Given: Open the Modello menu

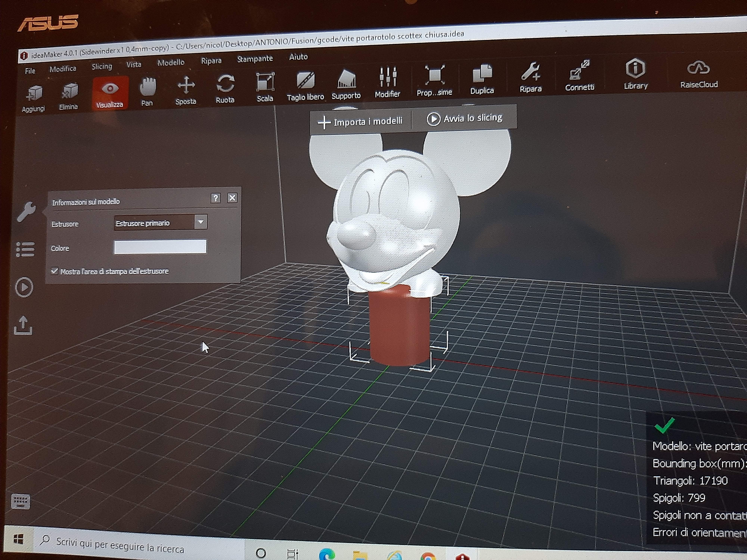Looking at the screenshot, I should [x=171, y=63].
